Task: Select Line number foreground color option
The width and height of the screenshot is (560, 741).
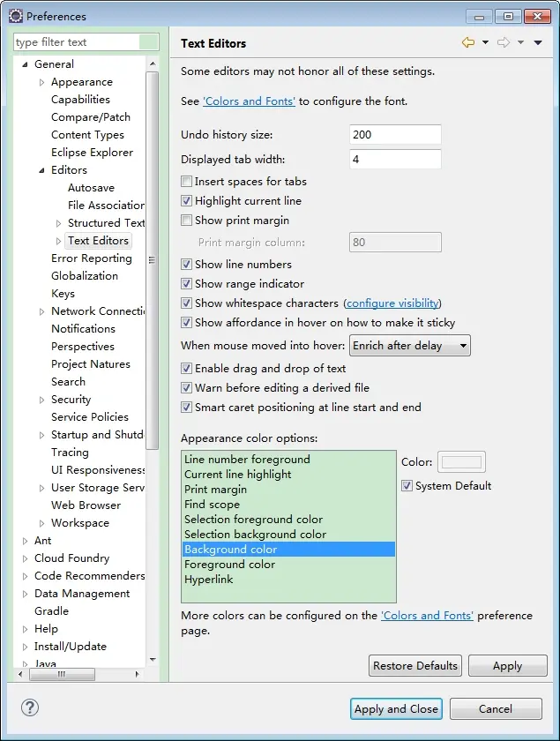Action: coord(288,460)
